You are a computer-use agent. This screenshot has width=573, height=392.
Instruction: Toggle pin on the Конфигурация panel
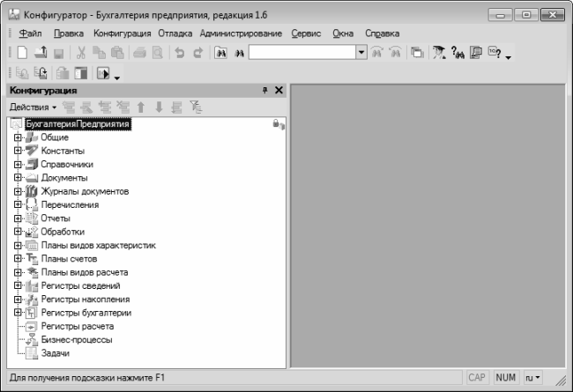coord(265,91)
